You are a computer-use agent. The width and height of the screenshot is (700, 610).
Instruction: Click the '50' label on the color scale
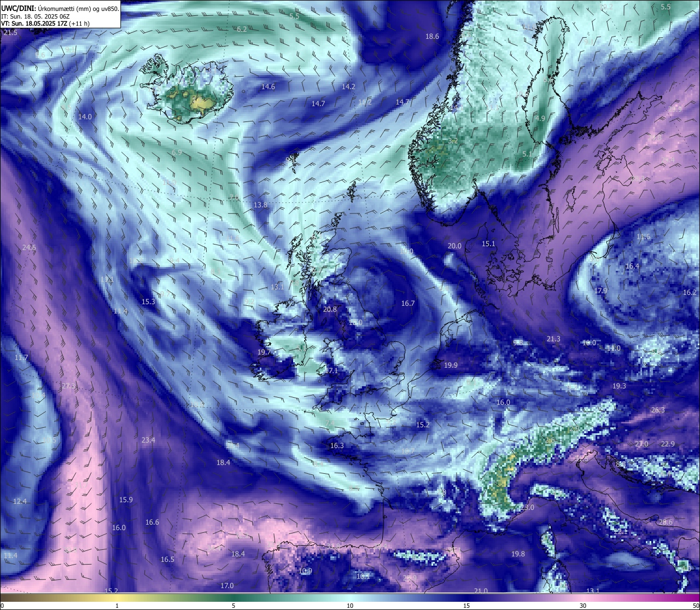(x=696, y=605)
